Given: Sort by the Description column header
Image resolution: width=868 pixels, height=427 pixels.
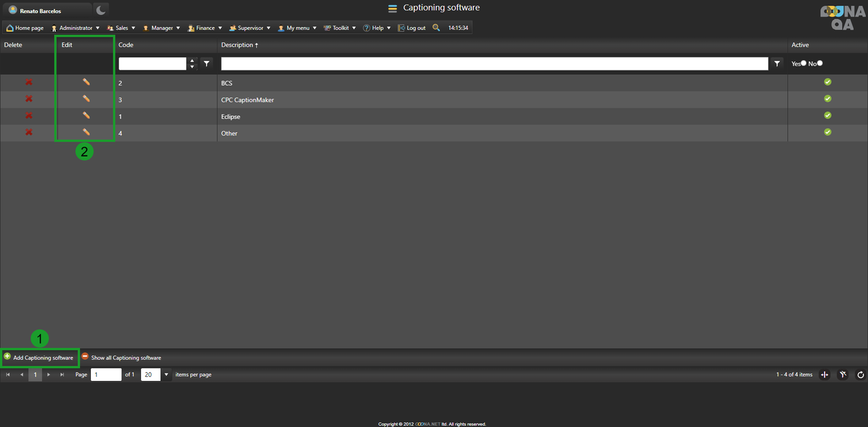Looking at the screenshot, I should [x=239, y=45].
